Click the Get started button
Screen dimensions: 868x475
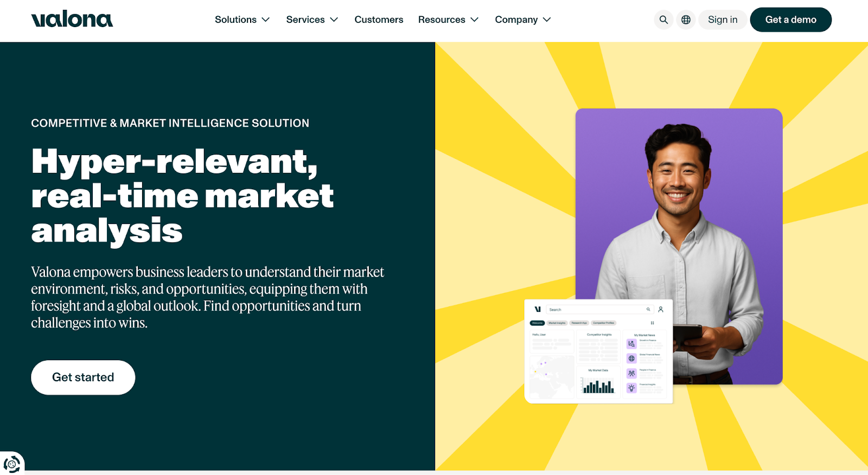pyautogui.click(x=83, y=377)
